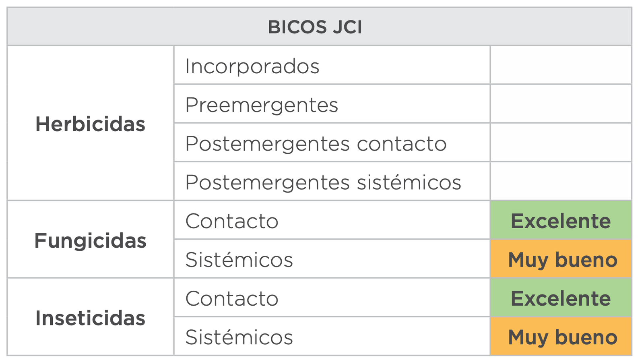Select the Sistémicos cell in the Fungicidas group
Screen dimensions: 644x362
coord(239,259)
